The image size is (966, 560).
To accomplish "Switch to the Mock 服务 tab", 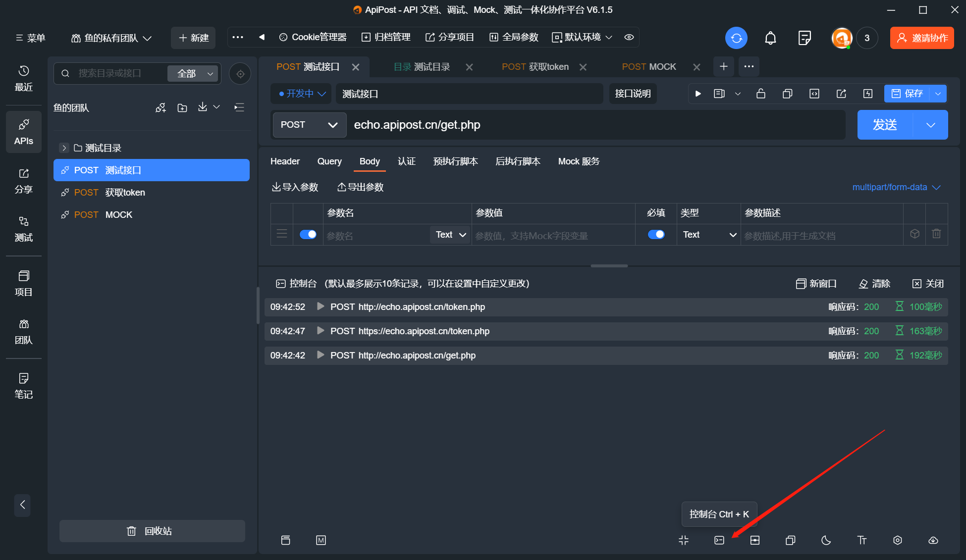I will [579, 161].
